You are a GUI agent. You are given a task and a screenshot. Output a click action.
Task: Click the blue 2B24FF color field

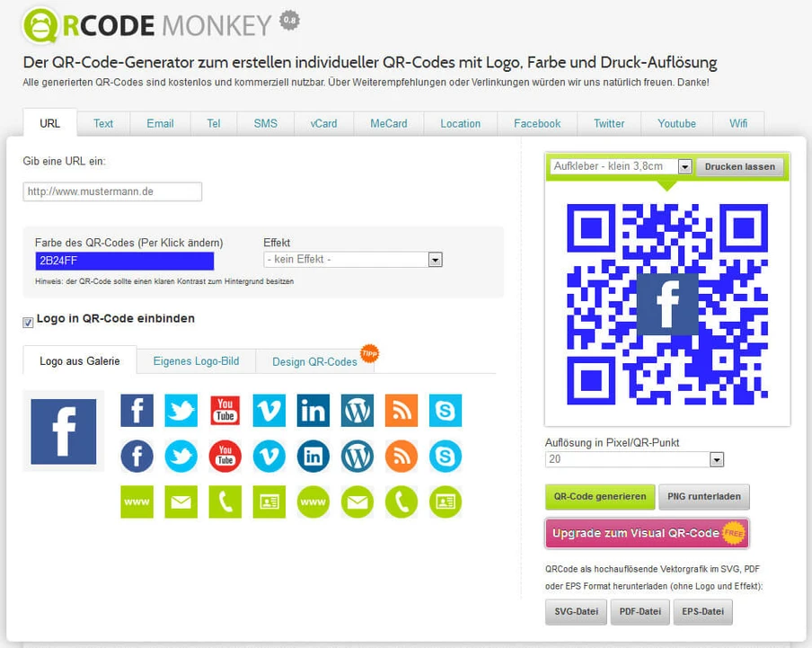pyautogui.click(x=124, y=261)
